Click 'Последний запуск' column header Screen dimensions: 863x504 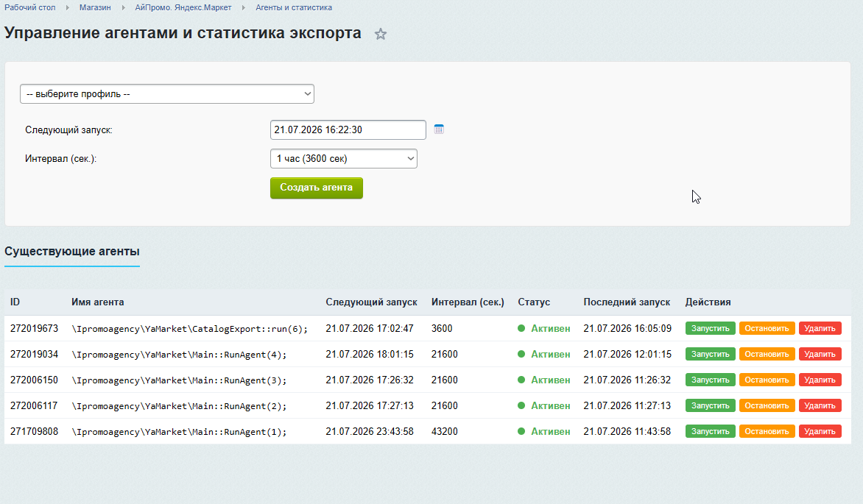tap(627, 302)
